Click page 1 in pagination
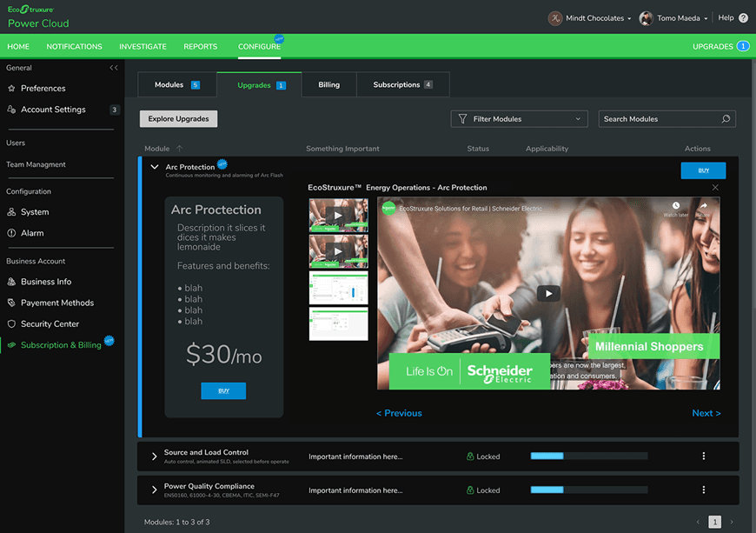The height and width of the screenshot is (533, 756). click(x=714, y=522)
